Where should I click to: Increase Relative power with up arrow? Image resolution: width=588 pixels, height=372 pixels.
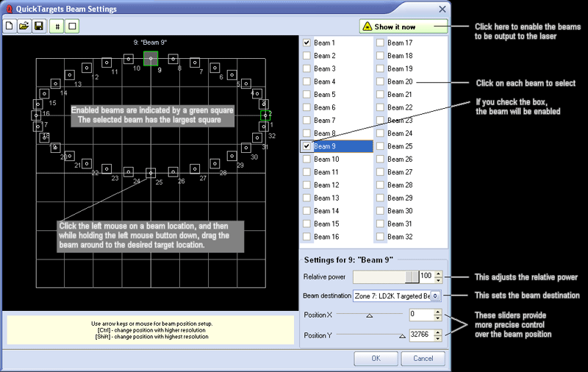click(438, 273)
